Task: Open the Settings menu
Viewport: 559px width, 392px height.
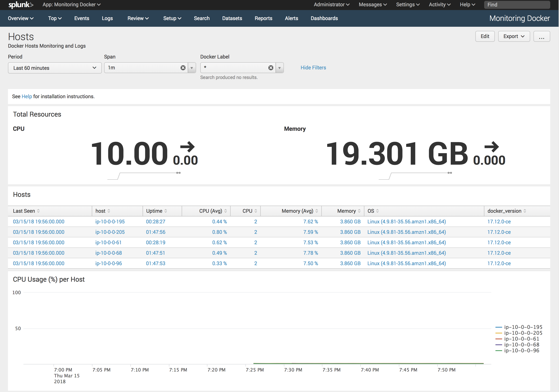Action: tap(408, 5)
